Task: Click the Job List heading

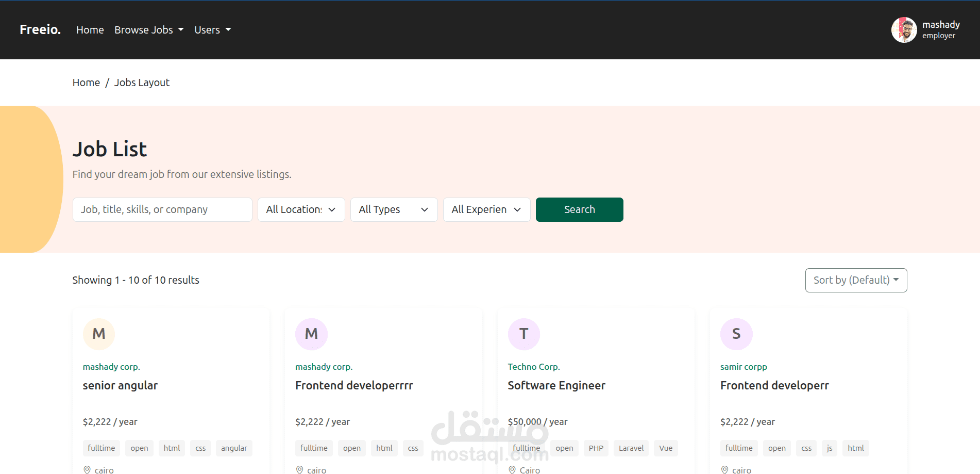Action: pos(110,149)
